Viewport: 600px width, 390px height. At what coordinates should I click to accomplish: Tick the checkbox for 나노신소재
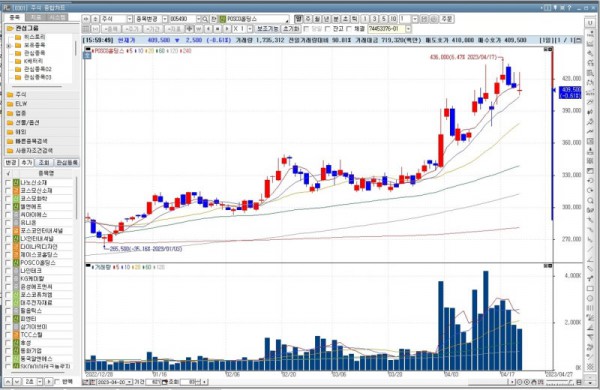coord(8,183)
